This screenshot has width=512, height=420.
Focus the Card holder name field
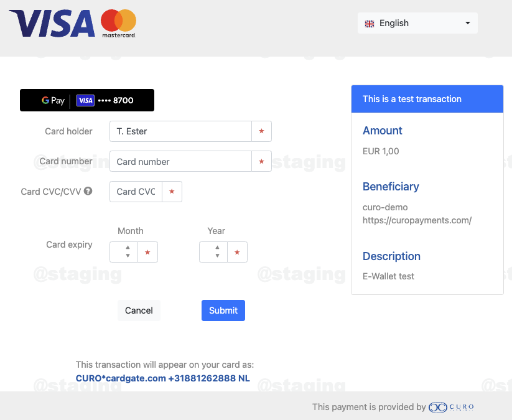(x=180, y=131)
